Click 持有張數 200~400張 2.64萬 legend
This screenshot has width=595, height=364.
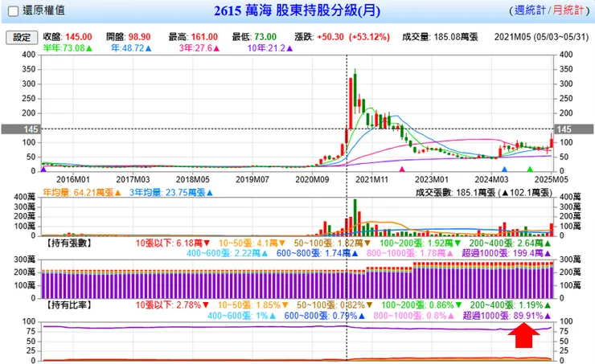510,243
